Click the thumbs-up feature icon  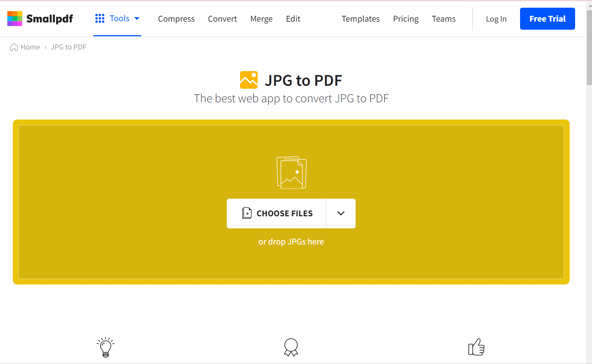[477, 347]
